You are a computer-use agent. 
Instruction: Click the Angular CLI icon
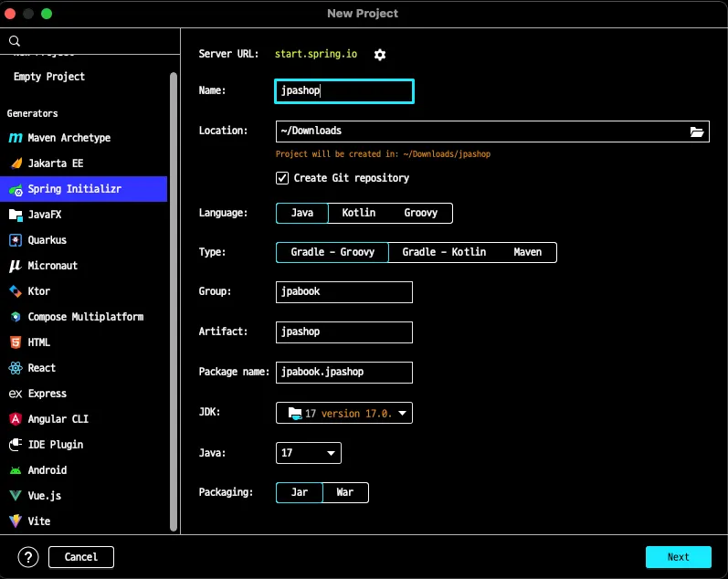tap(16, 419)
